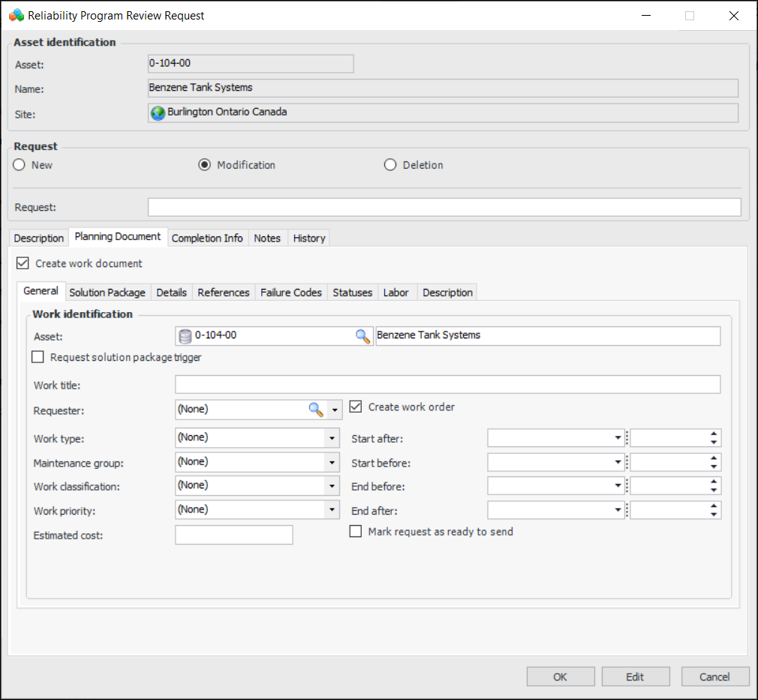758x700 pixels.
Task: Switch to the Completion Info tab
Action: [207, 238]
